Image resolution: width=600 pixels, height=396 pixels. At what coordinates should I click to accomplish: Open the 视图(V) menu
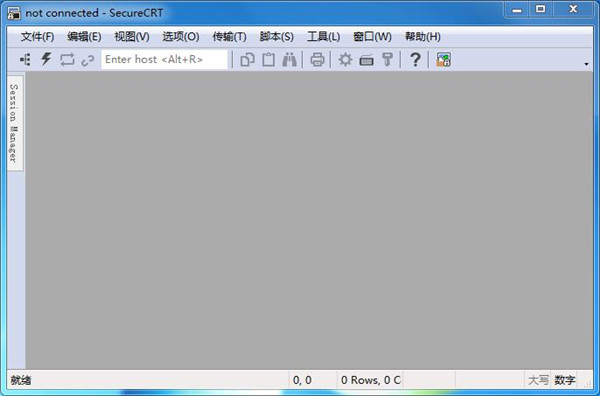point(132,37)
